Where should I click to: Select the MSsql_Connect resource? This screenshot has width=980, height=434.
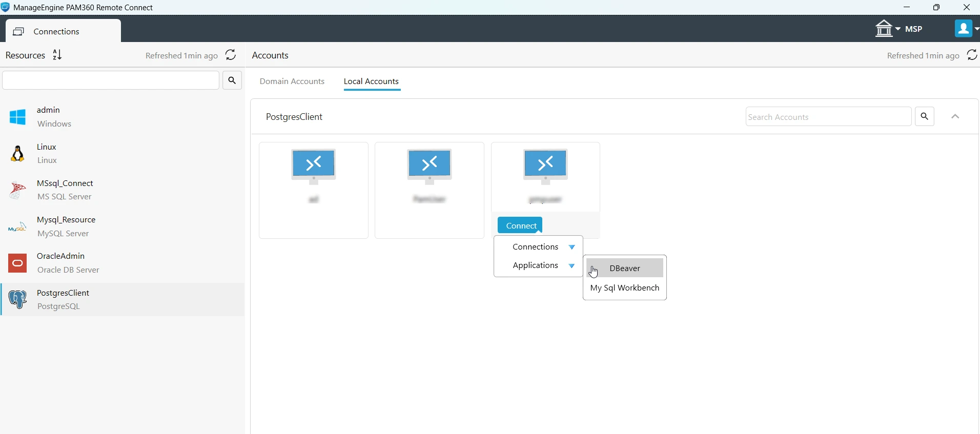pyautogui.click(x=122, y=190)
